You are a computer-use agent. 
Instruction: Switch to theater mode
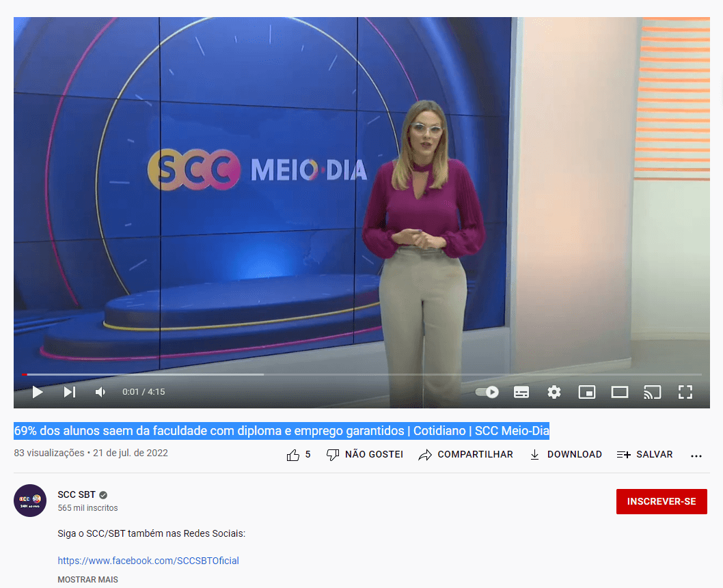620,392
